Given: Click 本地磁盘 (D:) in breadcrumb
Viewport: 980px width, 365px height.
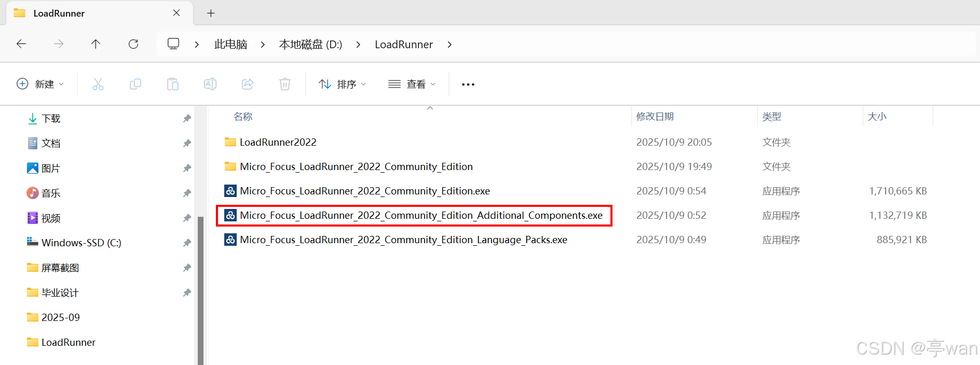Looking at the screenshot, I should [x=310, y=45].
